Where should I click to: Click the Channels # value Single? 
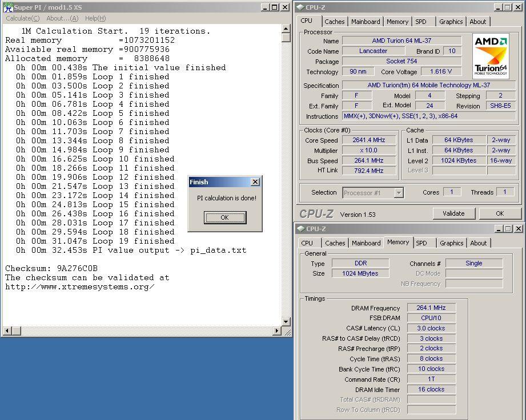click(x=474, y=263)
